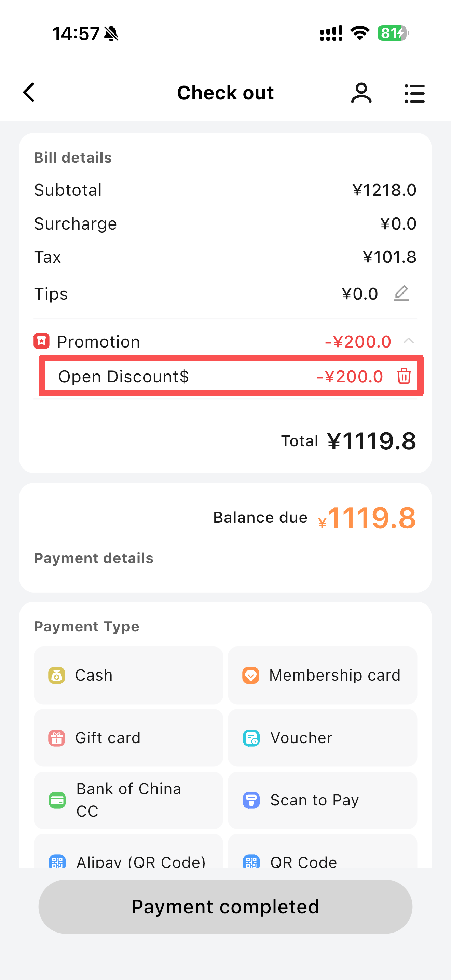This screenshot has width=451, height=980.
Task: Choose Membership card payment
Action: (322, 675)
